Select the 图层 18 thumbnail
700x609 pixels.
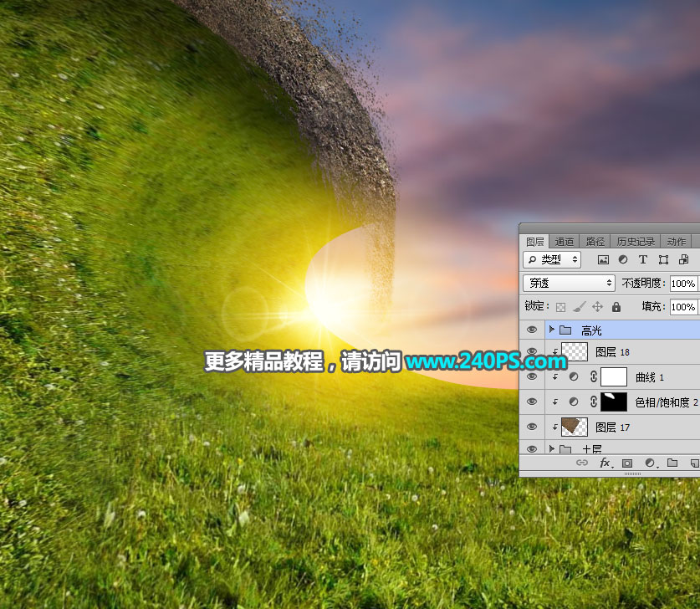[575, 352]
